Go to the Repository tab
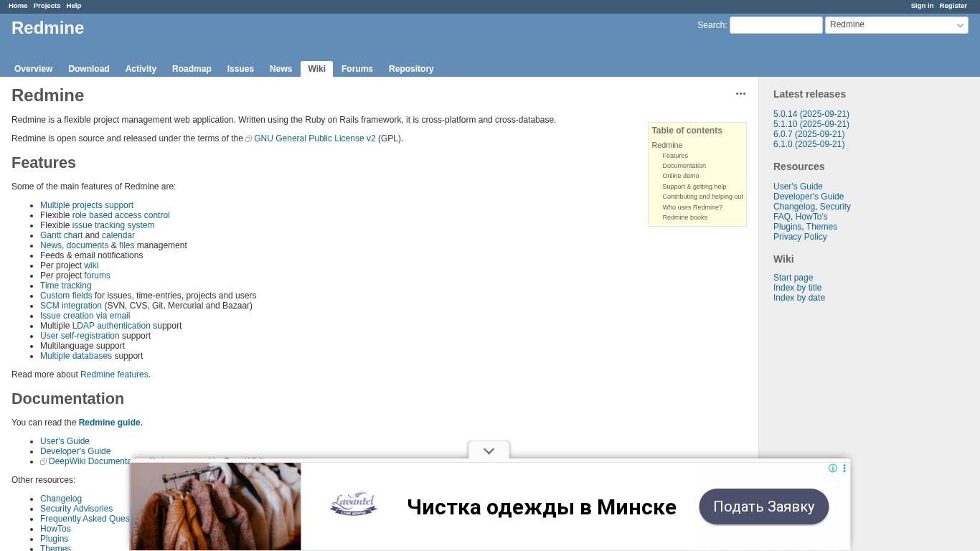Screen dimensions: 980x551 [x=411, y=69]
